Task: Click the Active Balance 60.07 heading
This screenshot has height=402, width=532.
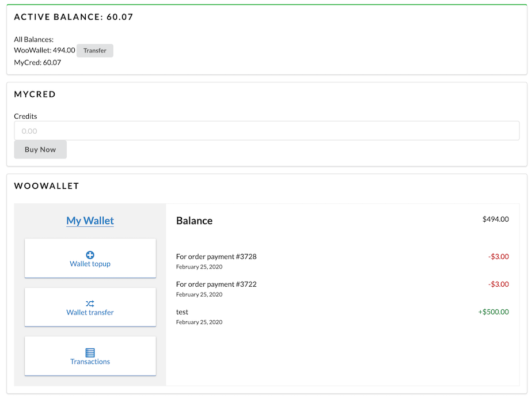Action: 74,17
